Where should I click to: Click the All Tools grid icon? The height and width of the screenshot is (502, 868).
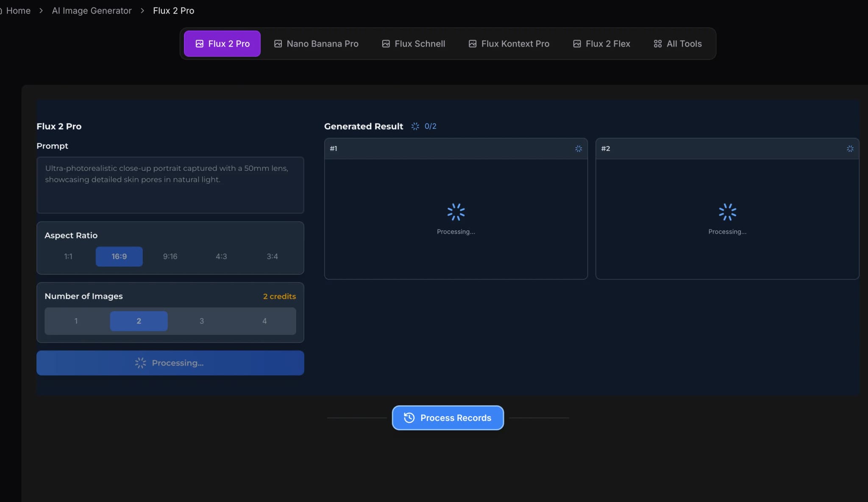(x=657, y=43)
